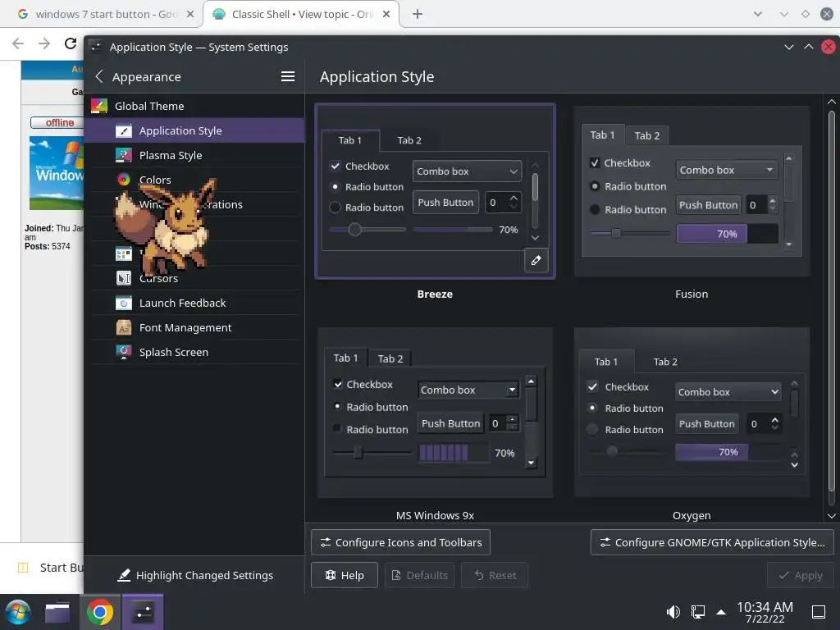Open Combo box in Breeze preview
Image resolution: width=840 pixels, height=630 pixels.
click(x=467, y=171)
